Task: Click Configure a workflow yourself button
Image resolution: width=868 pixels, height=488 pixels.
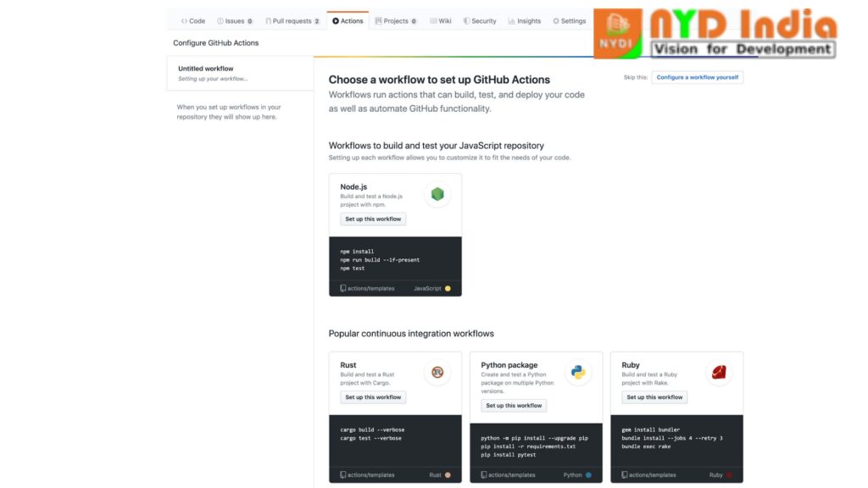Action: [697, 77]
